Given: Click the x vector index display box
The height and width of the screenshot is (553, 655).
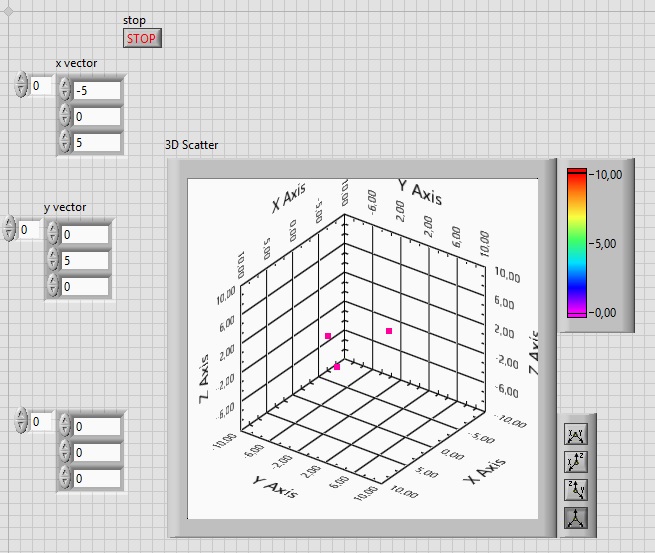Looking at the screenshot, I should coord(42,85).
